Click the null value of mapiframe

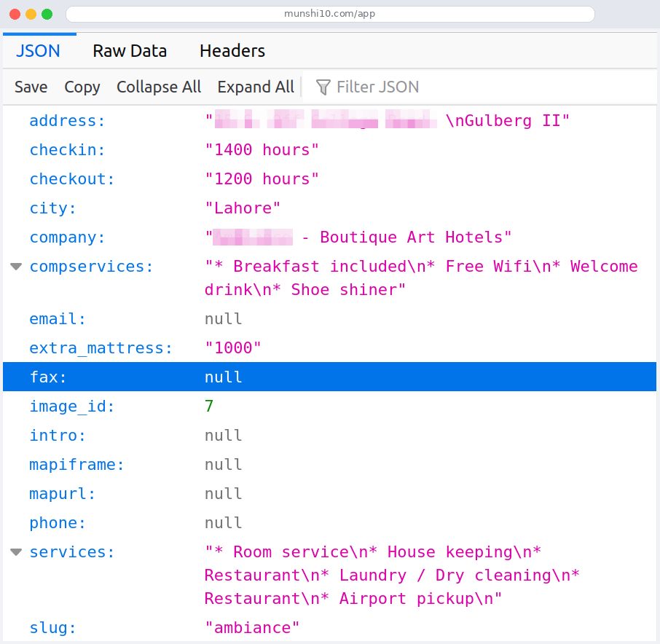224,465
